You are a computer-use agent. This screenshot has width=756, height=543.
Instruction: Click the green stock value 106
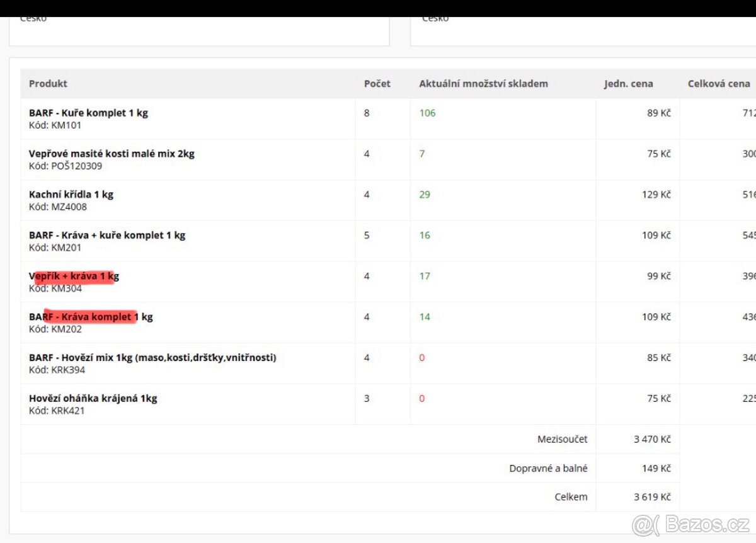[427, 113]
